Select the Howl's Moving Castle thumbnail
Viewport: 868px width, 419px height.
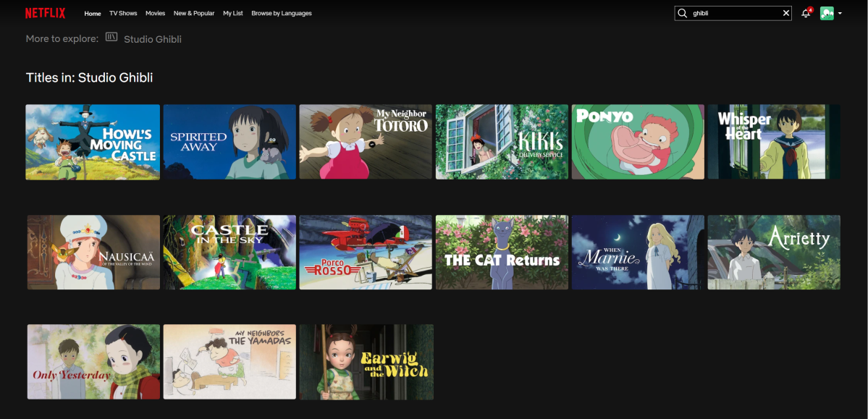click(93, 142)
